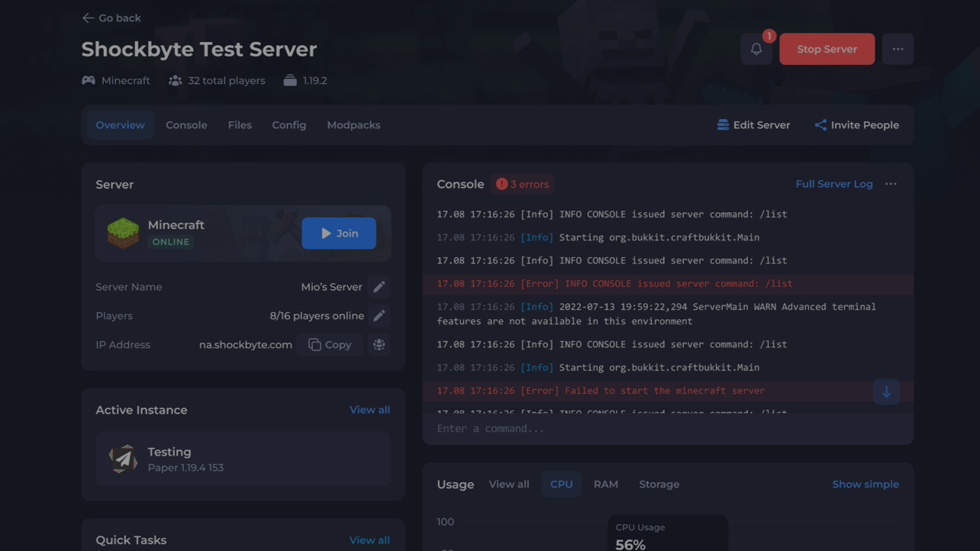Screen dimensions: 980x551
Task: Click the Shockbyte Test Server title
Action: pos(199,49)
